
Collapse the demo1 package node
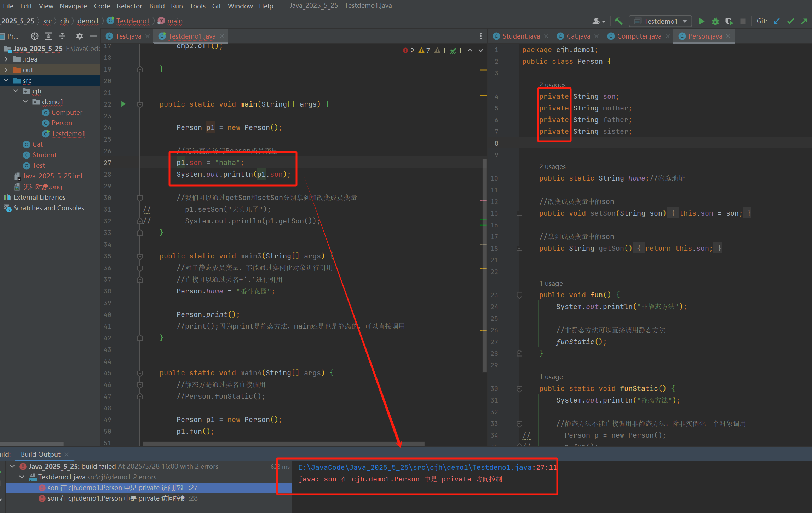click(25, 102)
